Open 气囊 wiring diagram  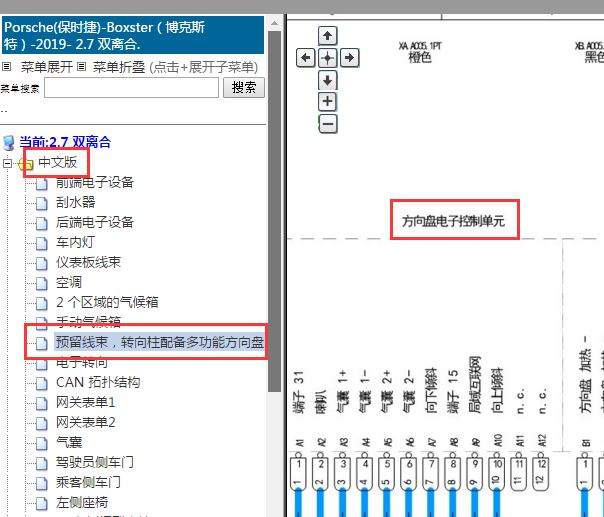[x=69, y=443]
